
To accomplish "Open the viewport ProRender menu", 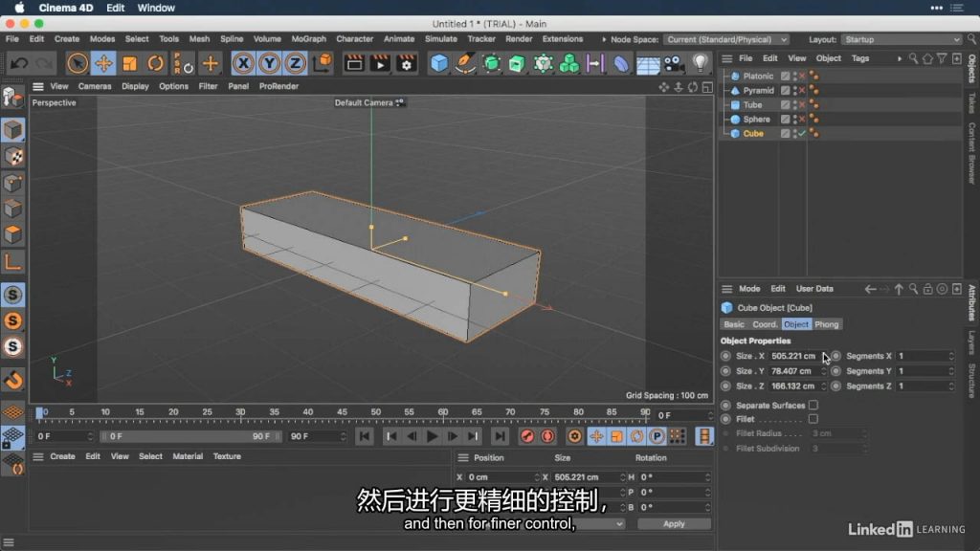I will (x=278, y=86).
